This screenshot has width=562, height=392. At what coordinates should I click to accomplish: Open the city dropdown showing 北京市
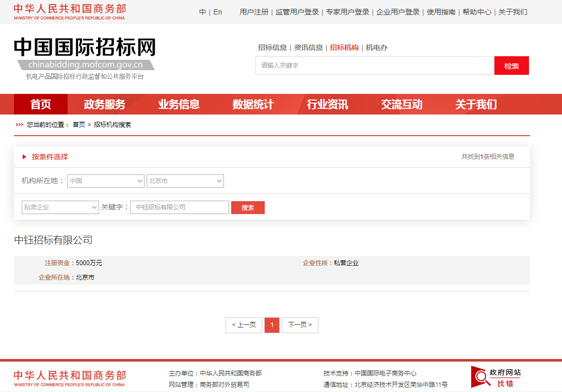(185, 181)
